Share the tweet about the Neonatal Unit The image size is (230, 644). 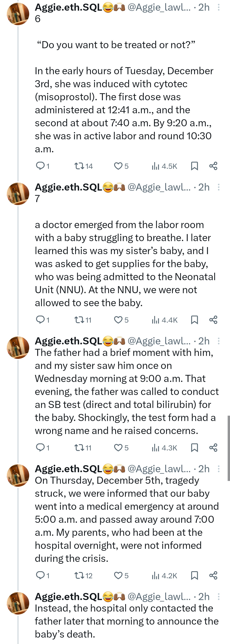click(213, 320)
